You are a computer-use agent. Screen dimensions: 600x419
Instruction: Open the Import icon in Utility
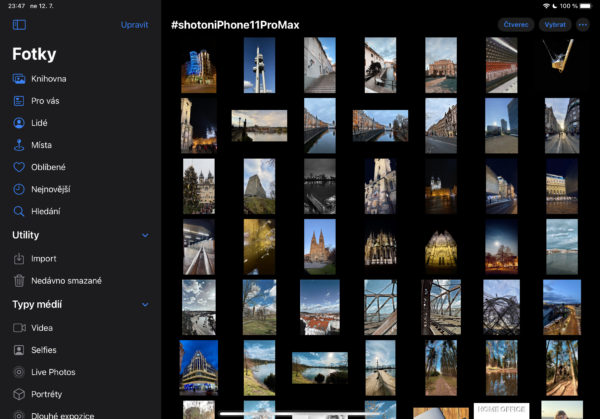tap(19, 258)
